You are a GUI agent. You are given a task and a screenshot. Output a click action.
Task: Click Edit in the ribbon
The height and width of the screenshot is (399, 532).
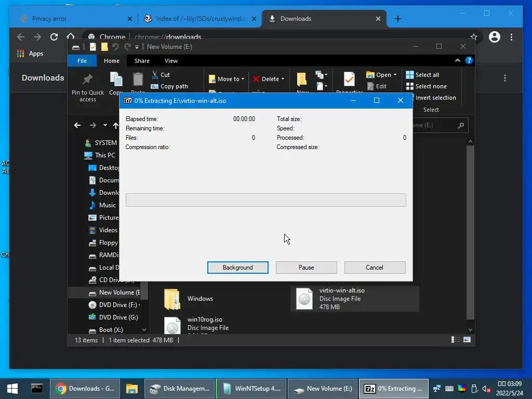click(377, 86)
